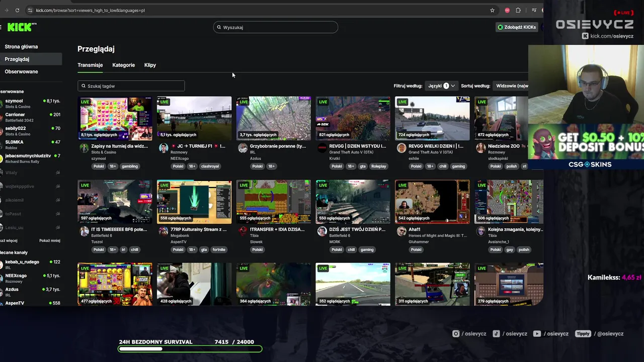This screenshot has width=644, height=362.
Task: Filter by the gambling tag on szymool's stream
Action: 129,166
